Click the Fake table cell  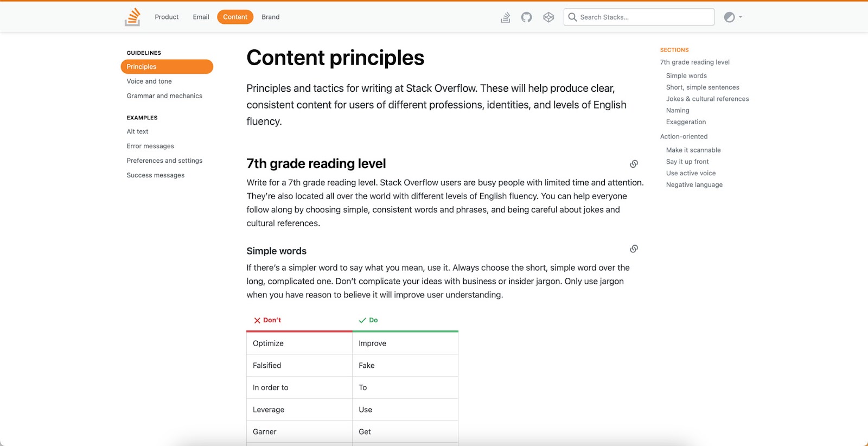[x=405, y=366]
